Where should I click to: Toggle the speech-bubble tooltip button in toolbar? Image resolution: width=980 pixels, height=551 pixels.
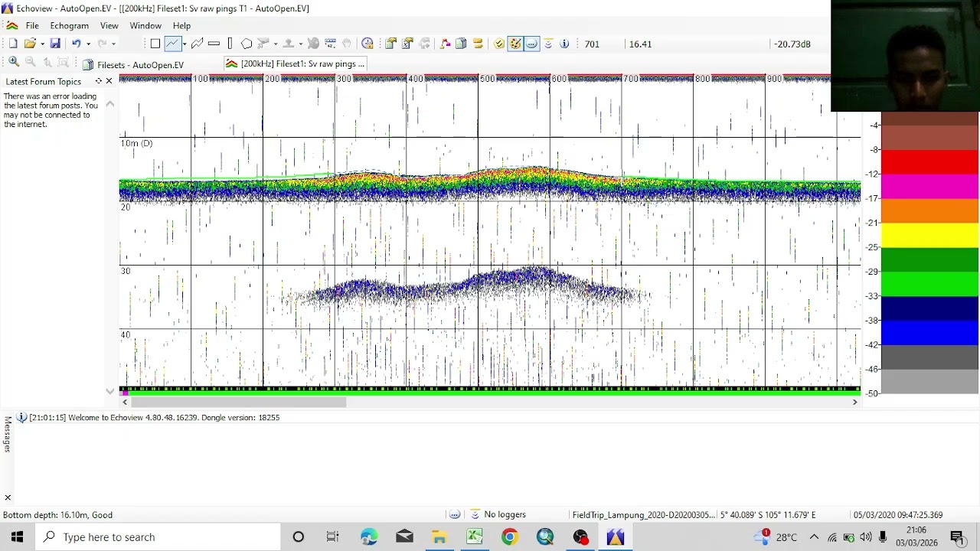pyautogui.click(x=531, y=44)
